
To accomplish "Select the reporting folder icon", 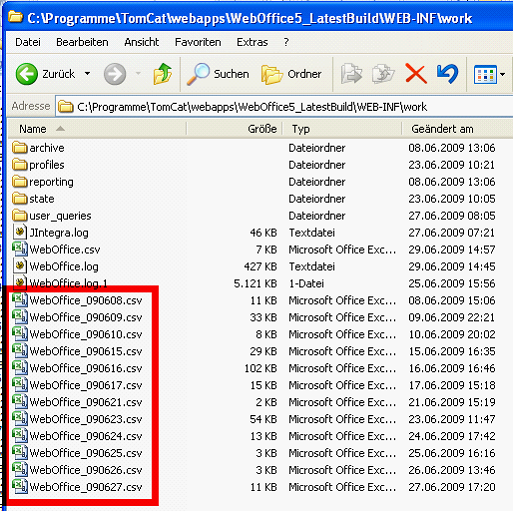I will (x=20, y=181).
